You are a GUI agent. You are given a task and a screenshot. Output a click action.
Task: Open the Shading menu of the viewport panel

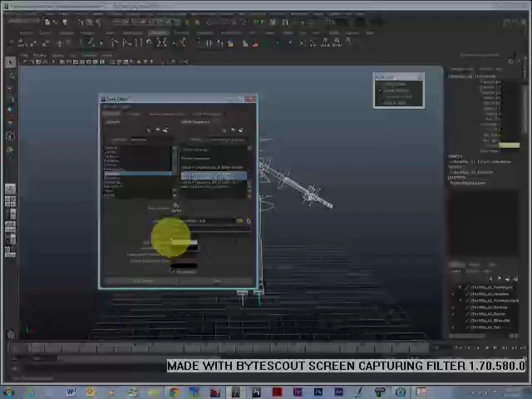coord(40,55)
